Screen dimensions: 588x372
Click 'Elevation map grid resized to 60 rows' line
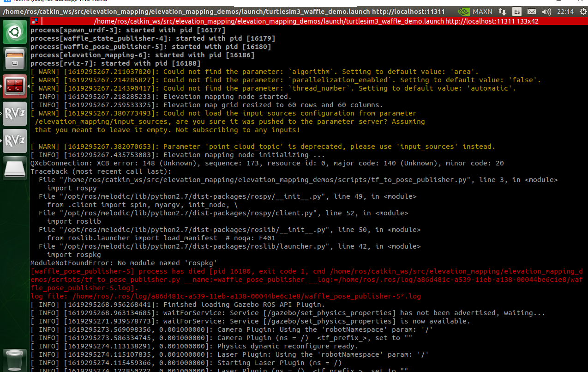[207, 105]
